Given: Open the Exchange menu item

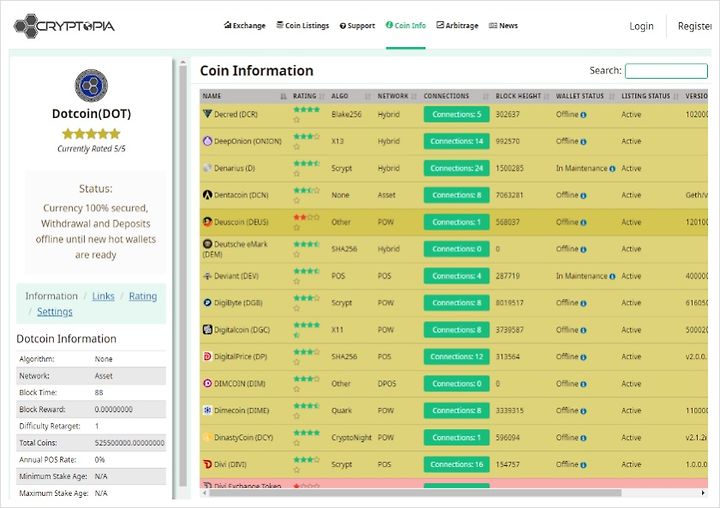Looking at the screenshot, I should click(244, 26).
